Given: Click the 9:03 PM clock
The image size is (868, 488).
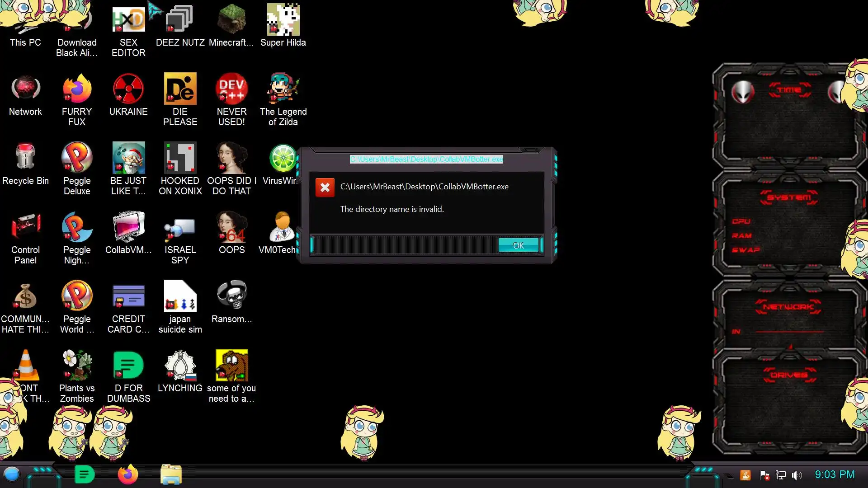Looking at the screenshot, I should (835, 474).
